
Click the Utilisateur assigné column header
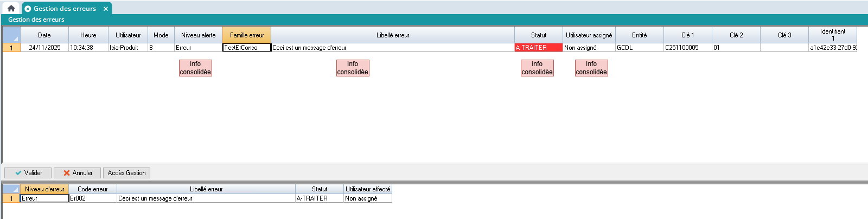point(589,35)
